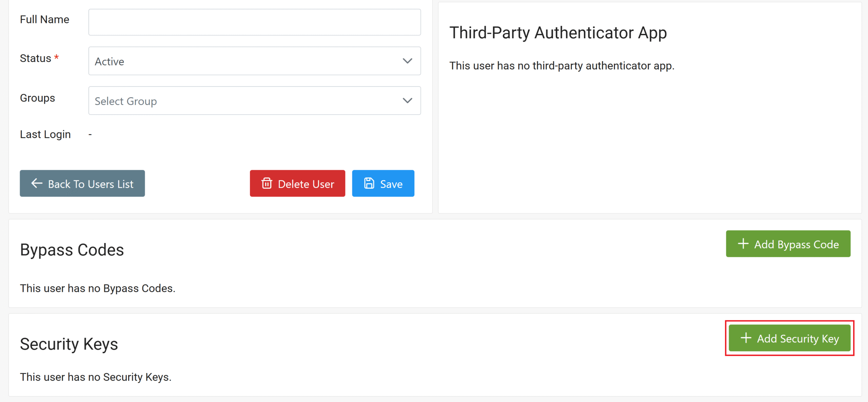The width and height of the screenshot is (868, 402).
Task: Add a new Security Key
Action: tap(789, 338)
